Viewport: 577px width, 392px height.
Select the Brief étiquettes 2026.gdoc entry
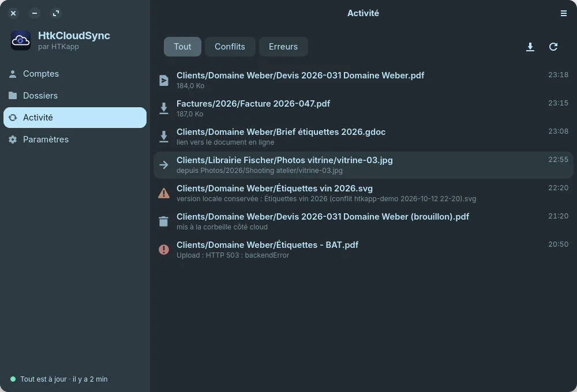tap(364, 137)
